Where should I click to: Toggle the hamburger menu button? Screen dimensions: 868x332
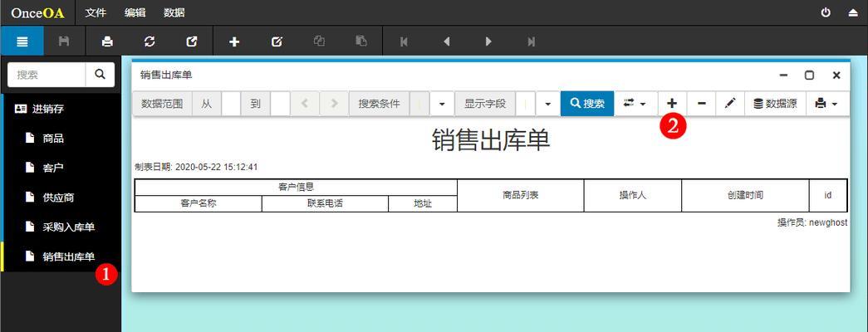(x=22, y=41)
